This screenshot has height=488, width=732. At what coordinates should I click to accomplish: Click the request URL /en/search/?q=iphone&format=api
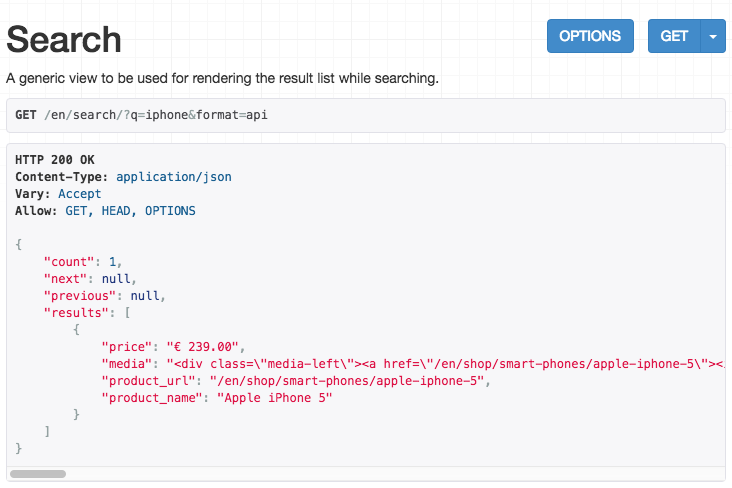pyautogui.click(x=156, y=115)
